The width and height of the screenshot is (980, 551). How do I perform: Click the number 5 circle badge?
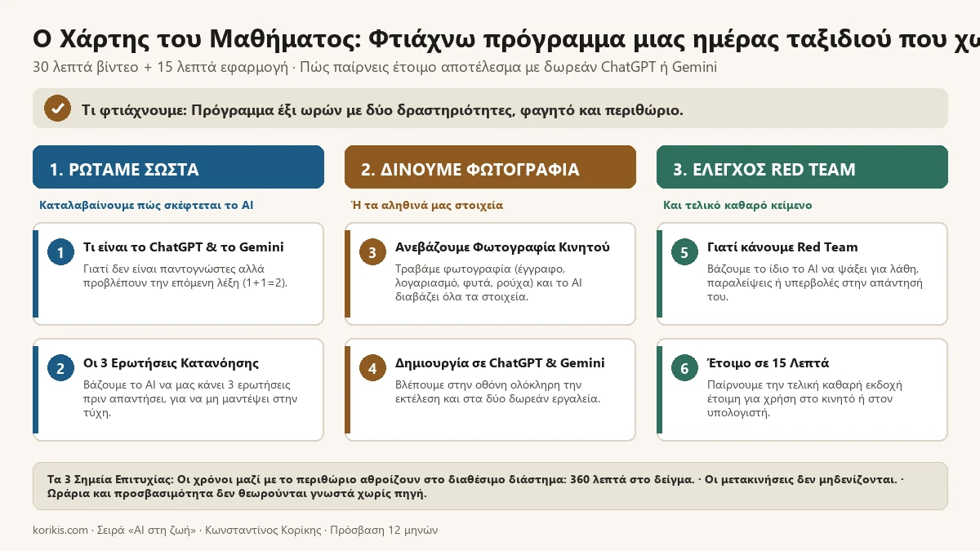point(684,252)
